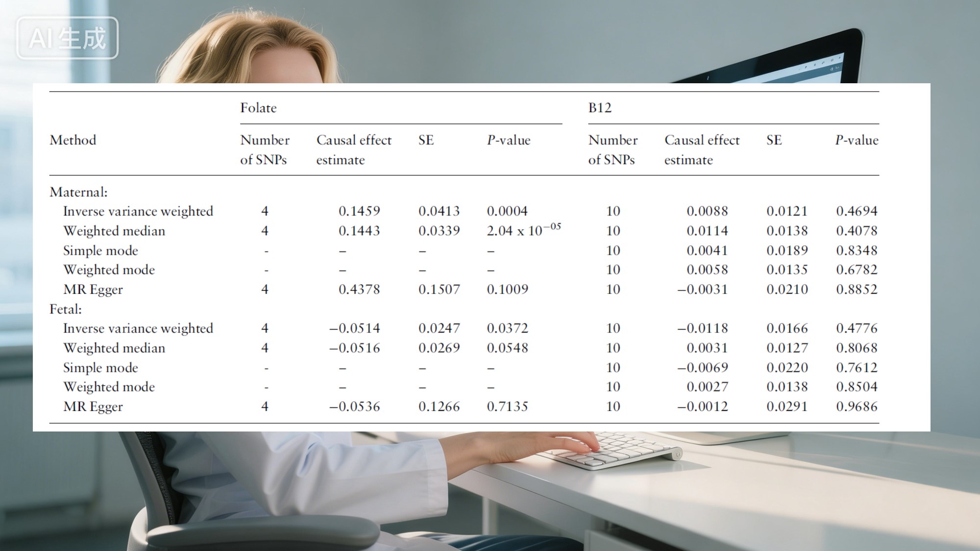The width and height of the screenshot is (980, 551).
Task: Click the P-value 0.9686 cell
Action: click(x=857, y=406)
